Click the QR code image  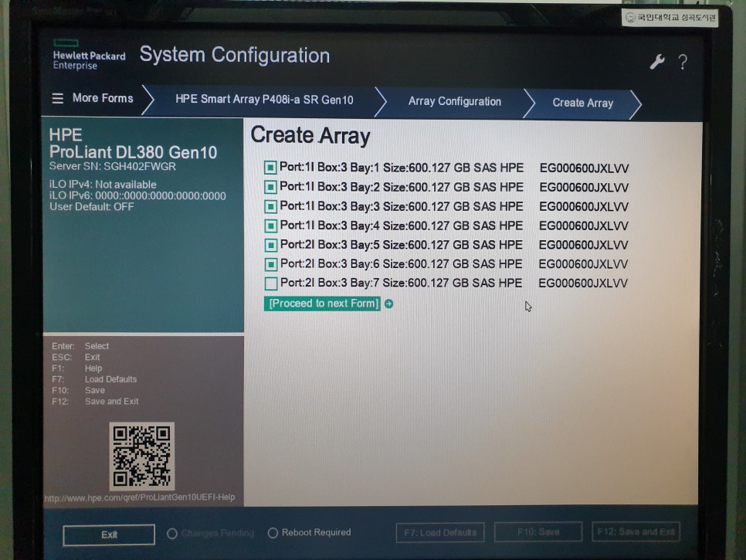pyautogui.click(x=142, y=456)
